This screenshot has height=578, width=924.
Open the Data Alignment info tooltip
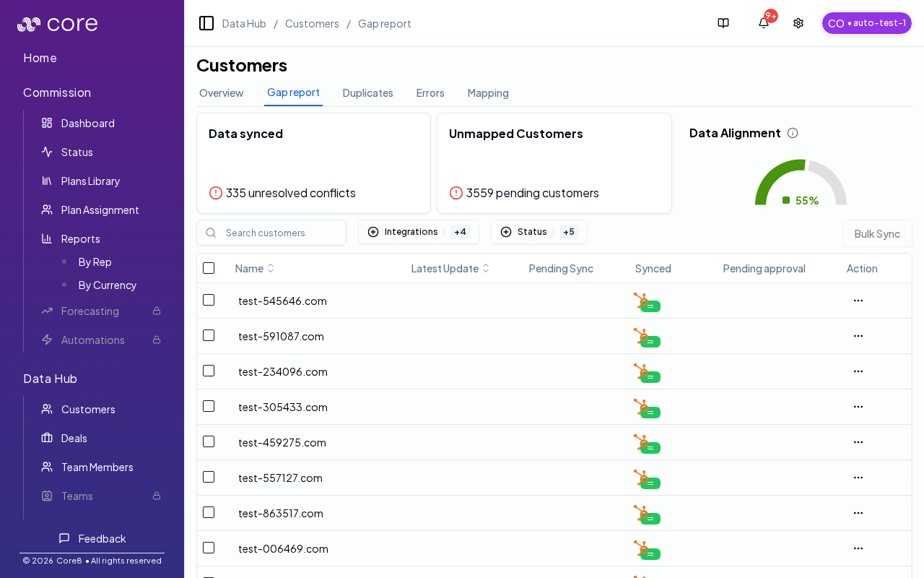793,133
